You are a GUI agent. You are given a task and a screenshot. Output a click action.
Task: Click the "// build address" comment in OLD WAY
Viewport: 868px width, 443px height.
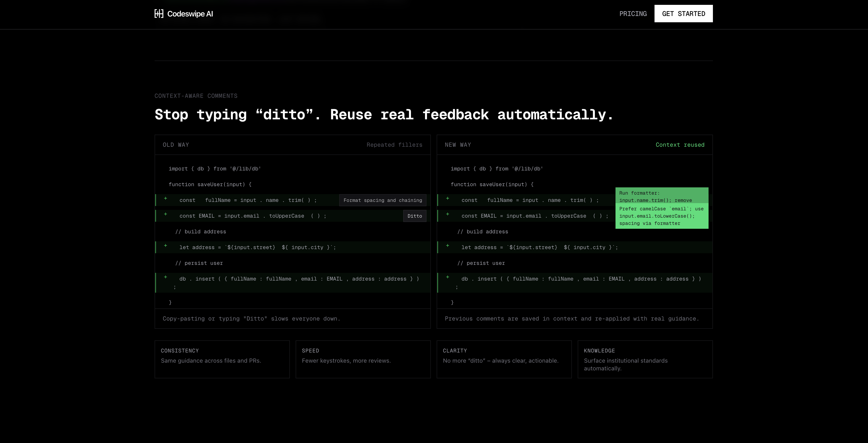(x=200, y=232)
